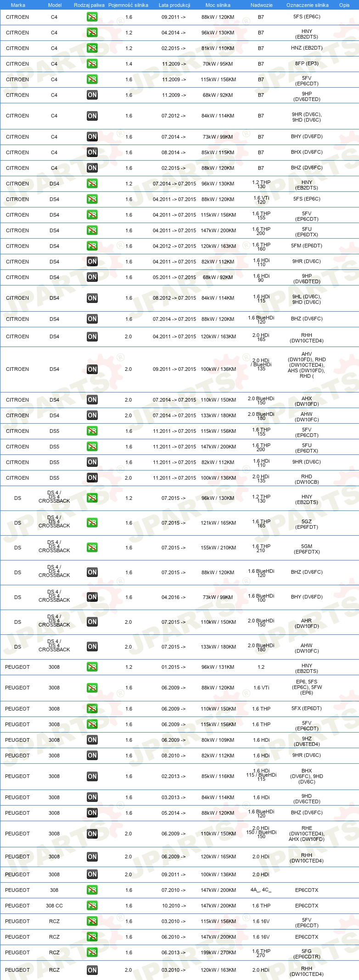Click the diesel ON icon in the Peugeot RCZ 2.0 row
359x980 pixels.
92,970
